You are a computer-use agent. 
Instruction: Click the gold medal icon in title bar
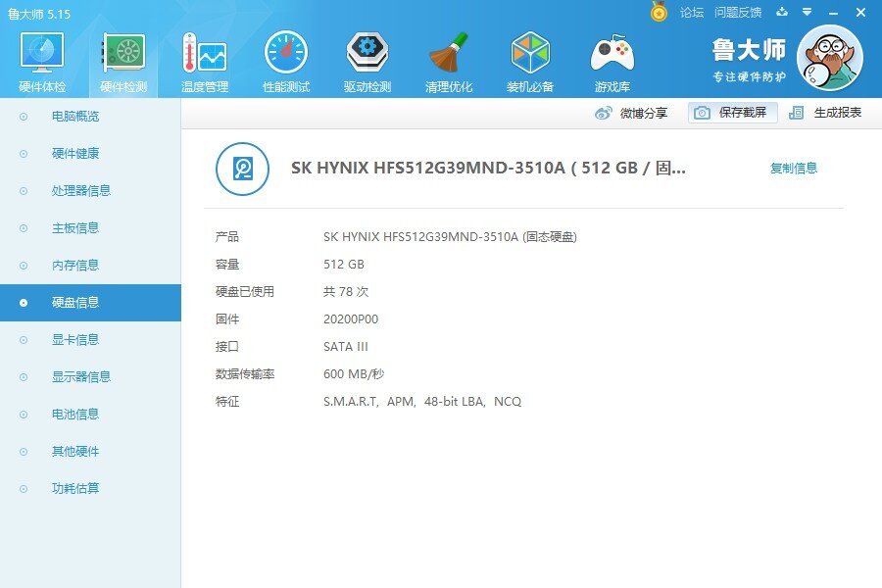[659, 11]
